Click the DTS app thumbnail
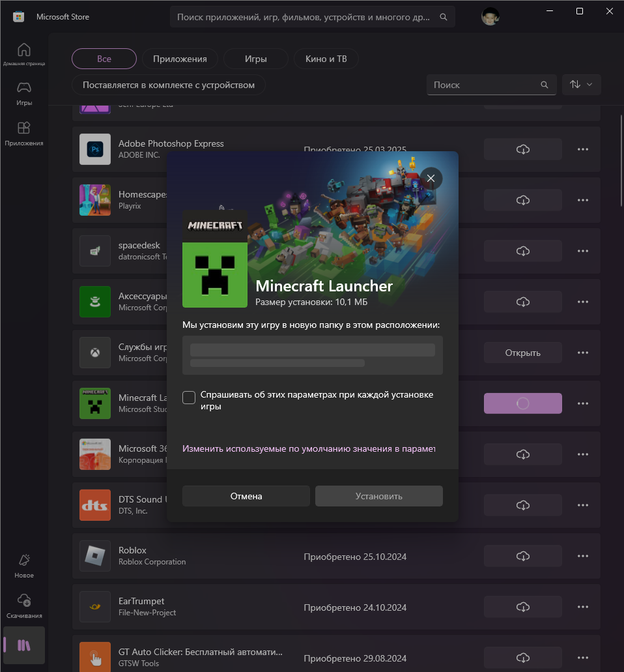The height and width of the screenshot is (672, 624). [x=95, y=505]
